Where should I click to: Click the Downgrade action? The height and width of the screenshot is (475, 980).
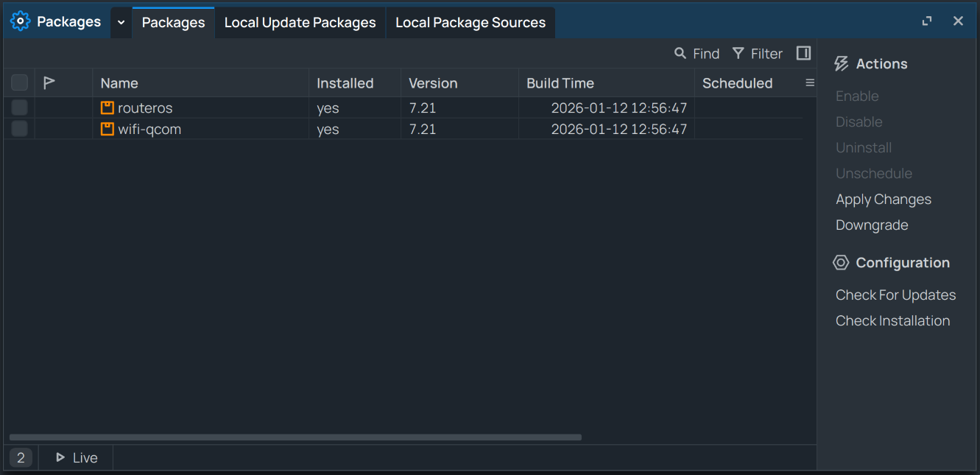pos(872,225)
